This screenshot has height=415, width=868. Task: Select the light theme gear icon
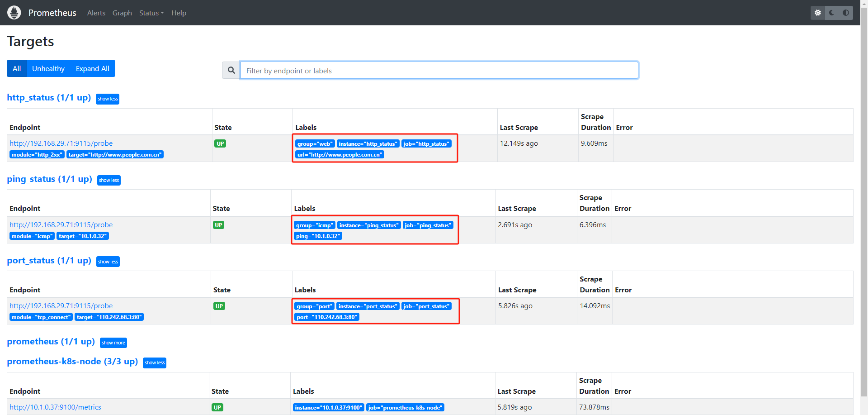point(818,13)
